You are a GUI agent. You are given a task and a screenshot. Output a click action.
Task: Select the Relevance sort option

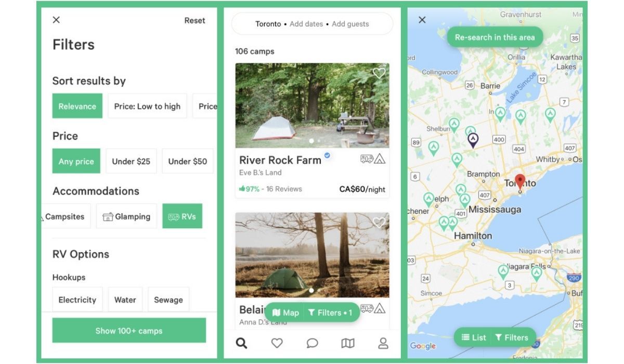click(x=77, y=106)
